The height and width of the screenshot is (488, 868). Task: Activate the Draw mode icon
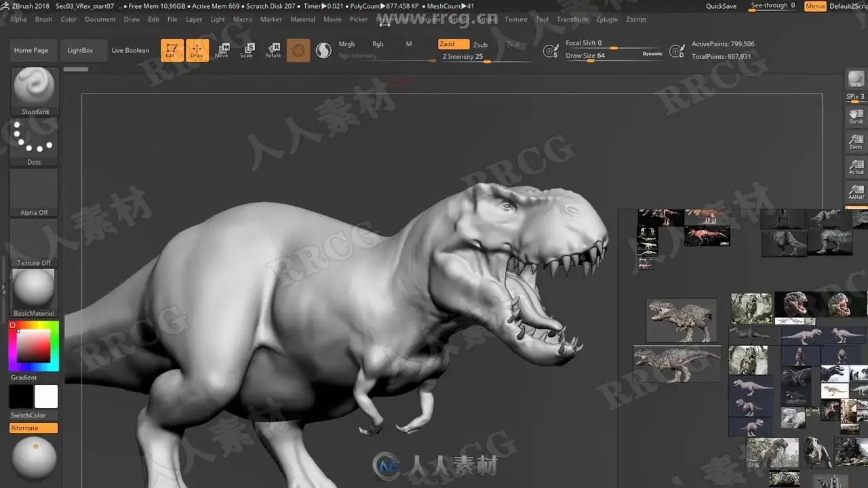click(197, 50)
